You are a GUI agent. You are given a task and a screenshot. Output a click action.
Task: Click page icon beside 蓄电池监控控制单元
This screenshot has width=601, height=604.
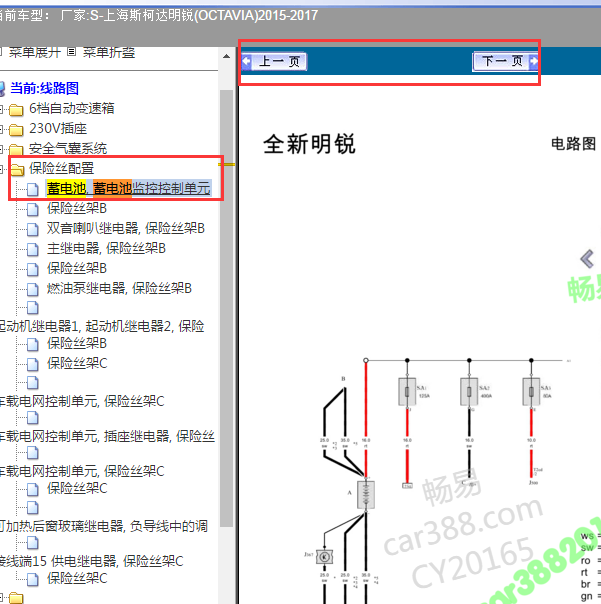[x=33, y=189]
